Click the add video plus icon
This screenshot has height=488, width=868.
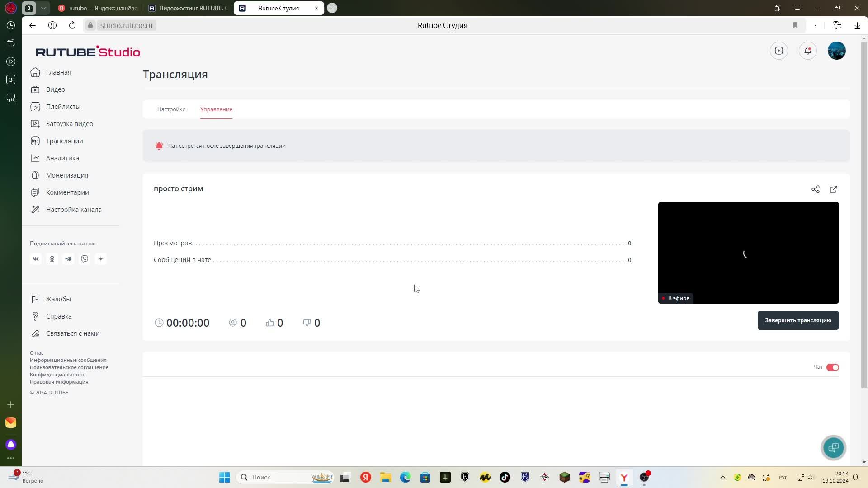(778, 51)
